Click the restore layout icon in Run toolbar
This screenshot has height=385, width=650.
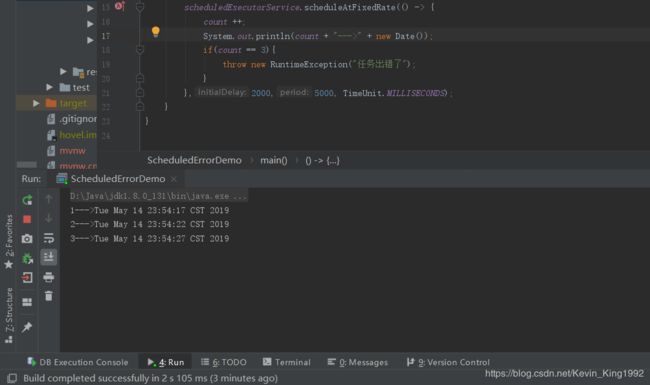(27, 302)
